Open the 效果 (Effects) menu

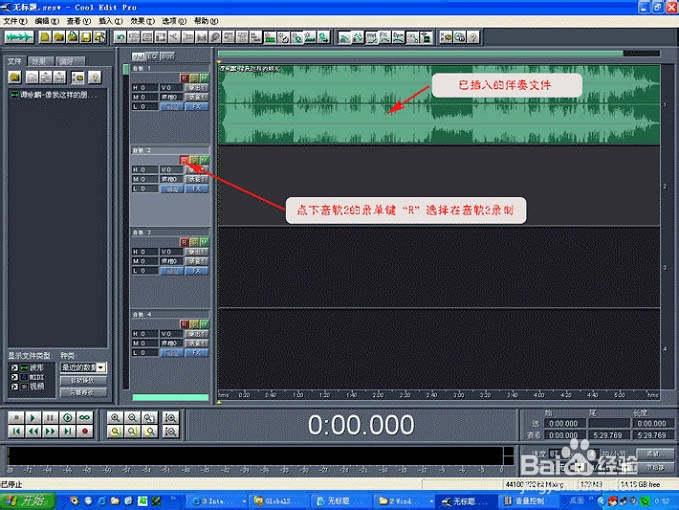(x=142, y=21)
